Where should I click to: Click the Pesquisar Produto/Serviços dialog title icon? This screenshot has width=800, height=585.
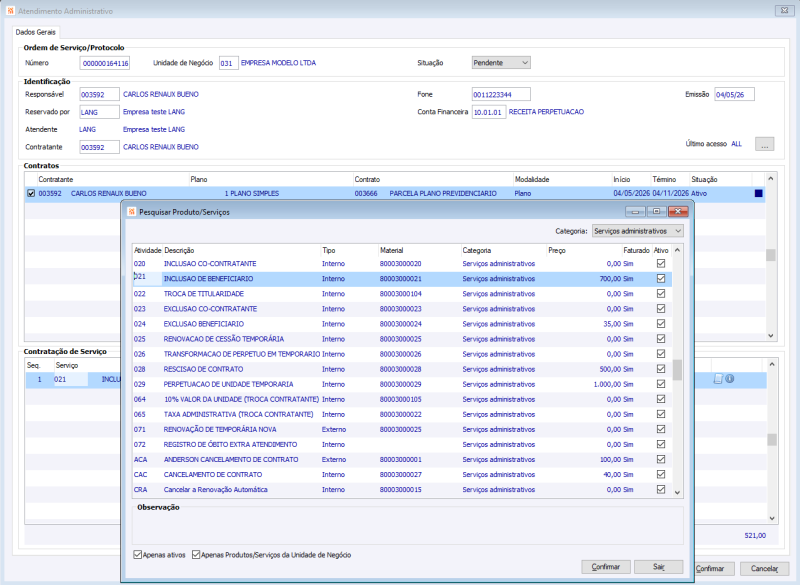tap(132, 212)
